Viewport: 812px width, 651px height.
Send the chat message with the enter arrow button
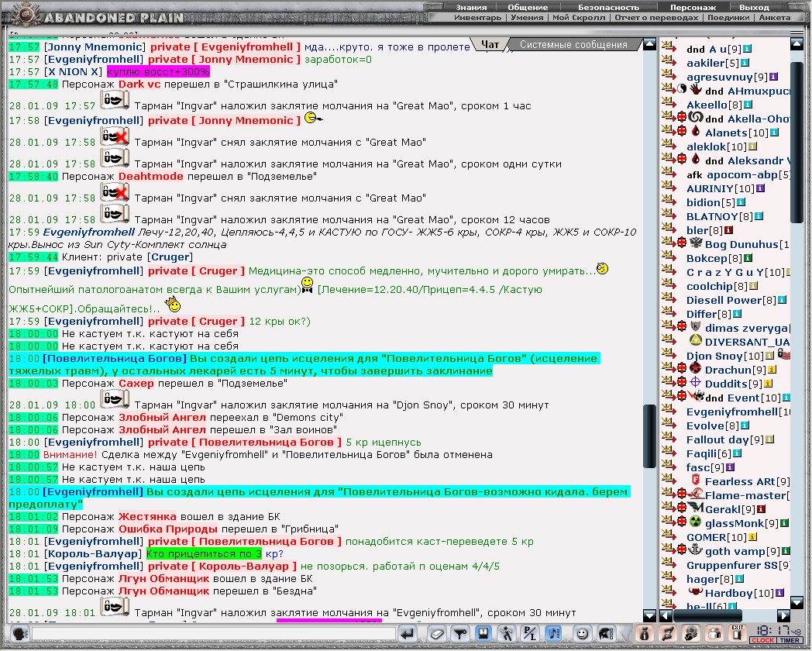point(408,633)
